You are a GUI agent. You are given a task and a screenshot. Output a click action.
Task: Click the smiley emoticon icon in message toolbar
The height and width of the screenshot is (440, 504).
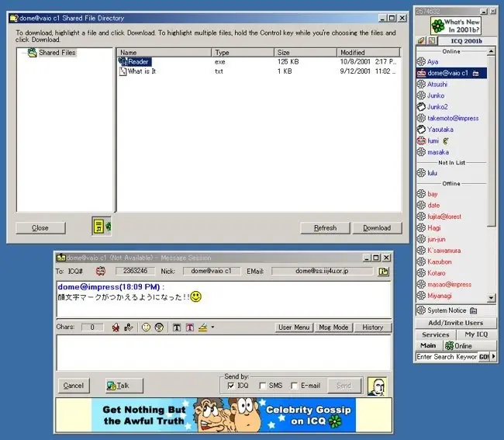click(147, 327)
